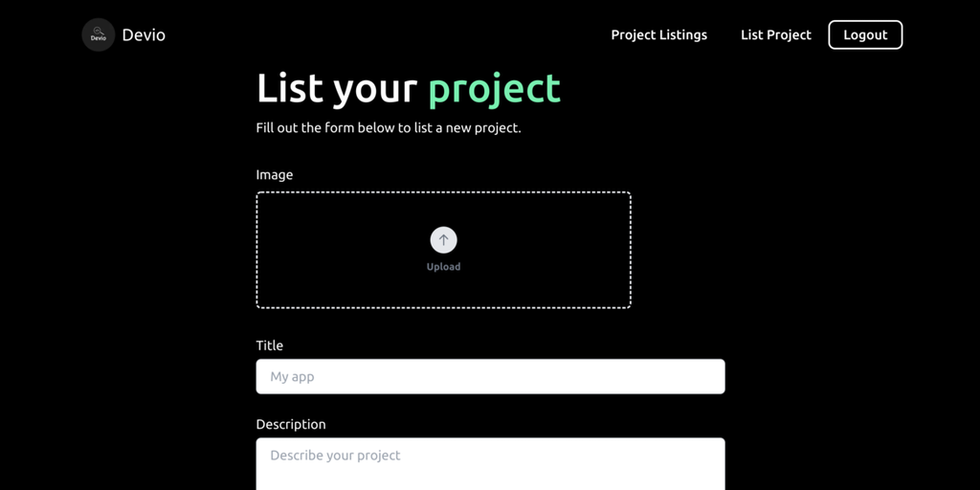Click the Title field label
The height and width of the screenshot is (490, 980).
270,345
